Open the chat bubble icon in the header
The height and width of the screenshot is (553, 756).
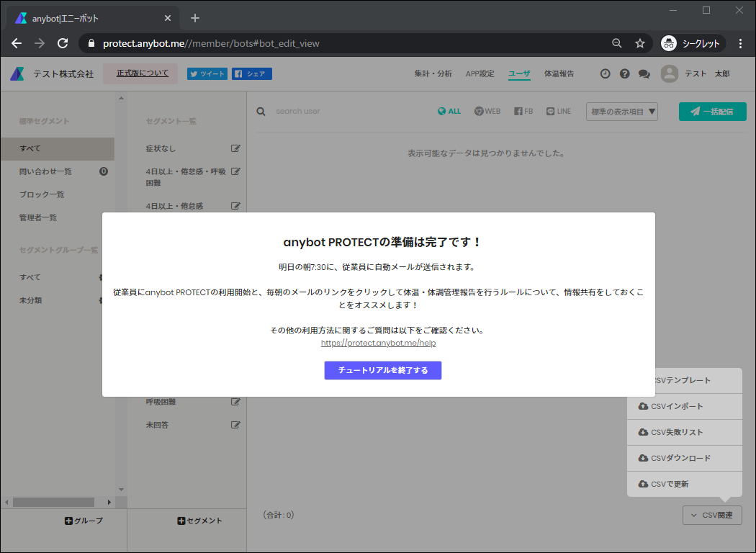click(644, 73)
